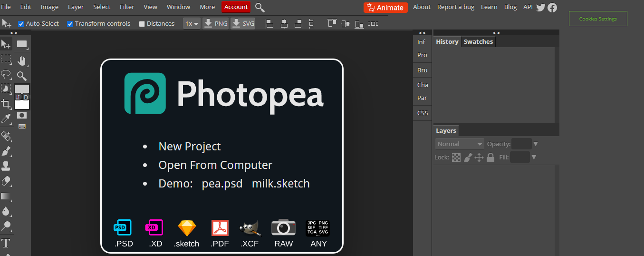Toggle lock all padlock icon
Screen dimensions: 644x256
[490, 158]
